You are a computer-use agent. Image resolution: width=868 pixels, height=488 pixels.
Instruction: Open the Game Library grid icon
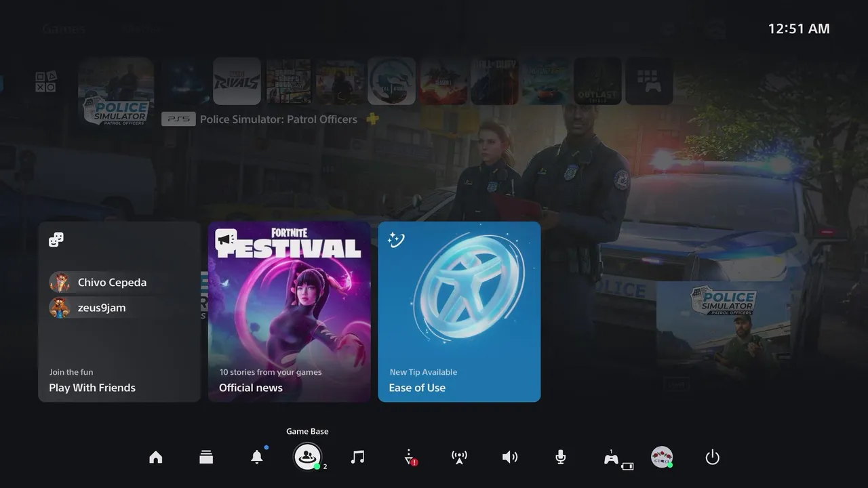[x=650, y=81]
